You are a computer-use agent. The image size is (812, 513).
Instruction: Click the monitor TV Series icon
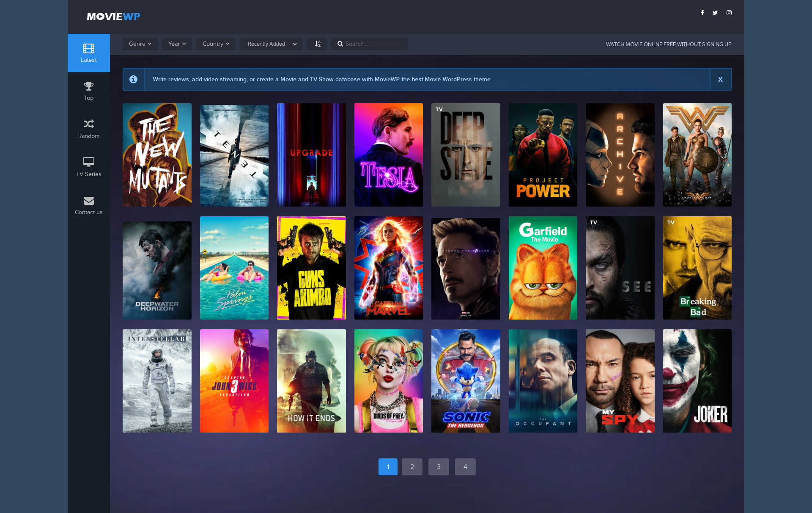[88, 162]
